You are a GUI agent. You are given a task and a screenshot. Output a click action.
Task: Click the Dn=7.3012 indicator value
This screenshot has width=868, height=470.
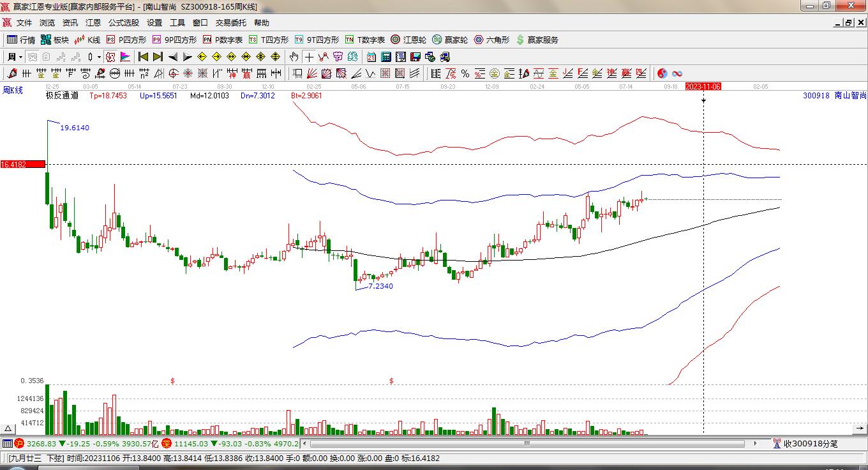click(258, 96)
